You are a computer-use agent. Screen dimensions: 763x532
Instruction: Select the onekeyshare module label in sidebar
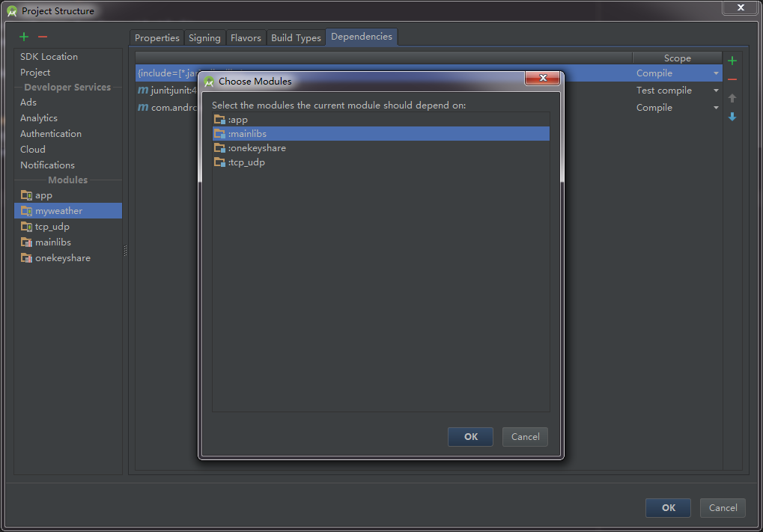(62, 257)
